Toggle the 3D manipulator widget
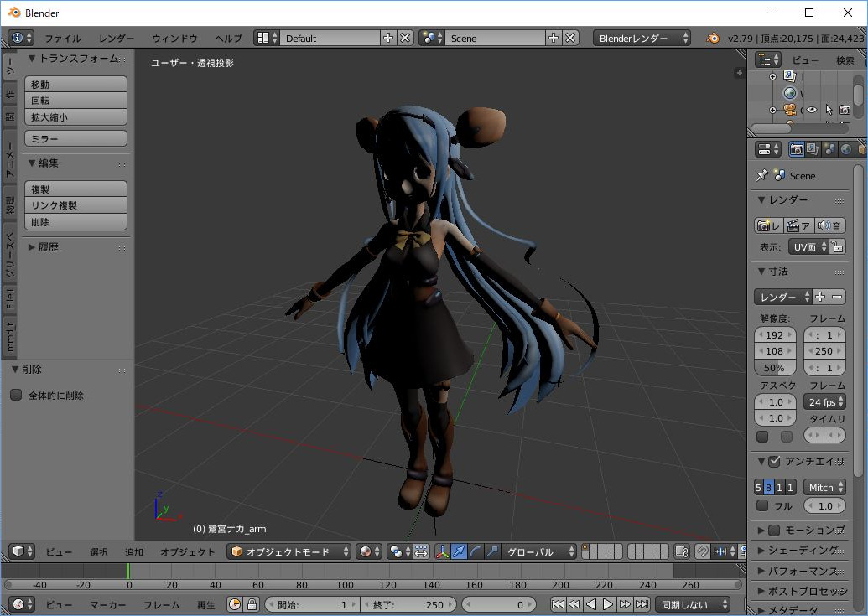 point(442,551)
